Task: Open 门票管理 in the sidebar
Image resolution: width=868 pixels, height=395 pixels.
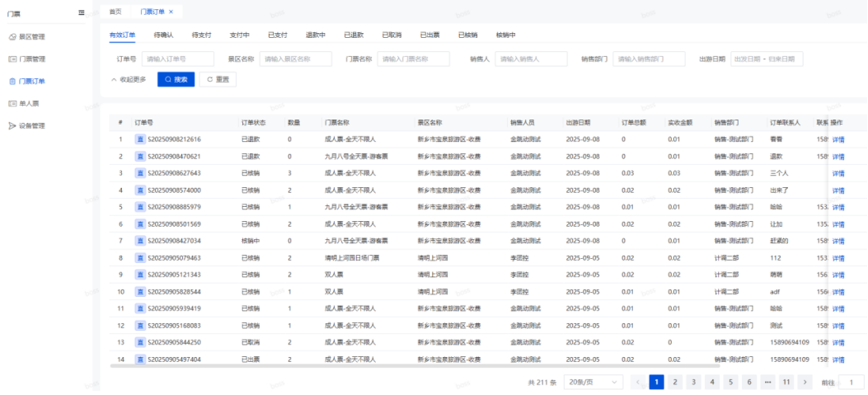Action: (x=31, y=59)
